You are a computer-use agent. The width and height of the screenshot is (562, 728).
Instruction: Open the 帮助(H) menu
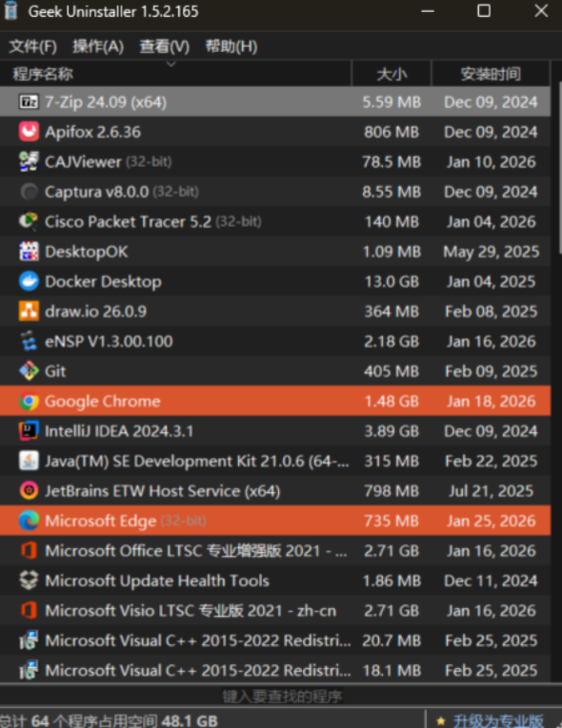point(231,46)
